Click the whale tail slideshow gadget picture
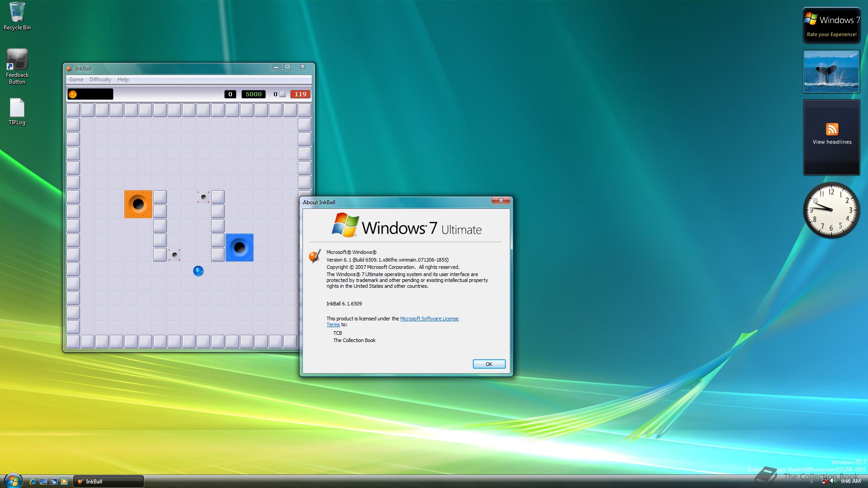Viewport: 868px width, 488px height. pyautogui.click(x=831, y=71)
